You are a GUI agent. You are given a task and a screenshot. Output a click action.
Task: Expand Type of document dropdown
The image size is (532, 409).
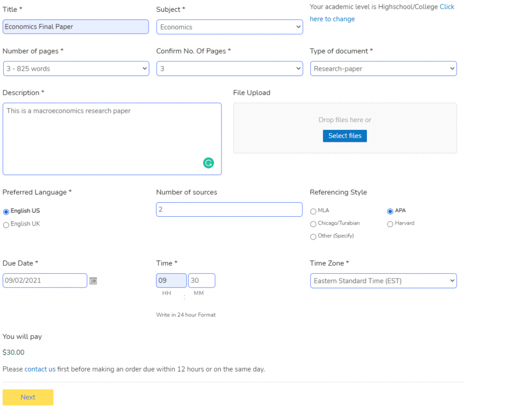pyautogui.click(x=383, y=69)
